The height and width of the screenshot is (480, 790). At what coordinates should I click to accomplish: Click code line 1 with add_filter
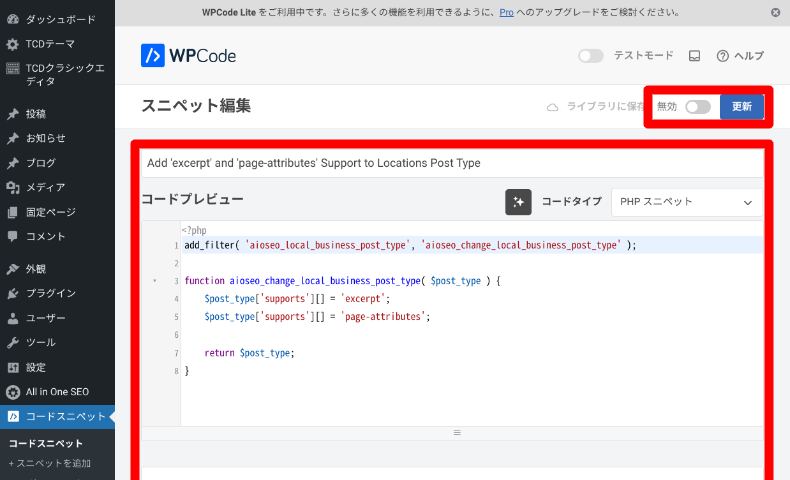tap(410, 245)
